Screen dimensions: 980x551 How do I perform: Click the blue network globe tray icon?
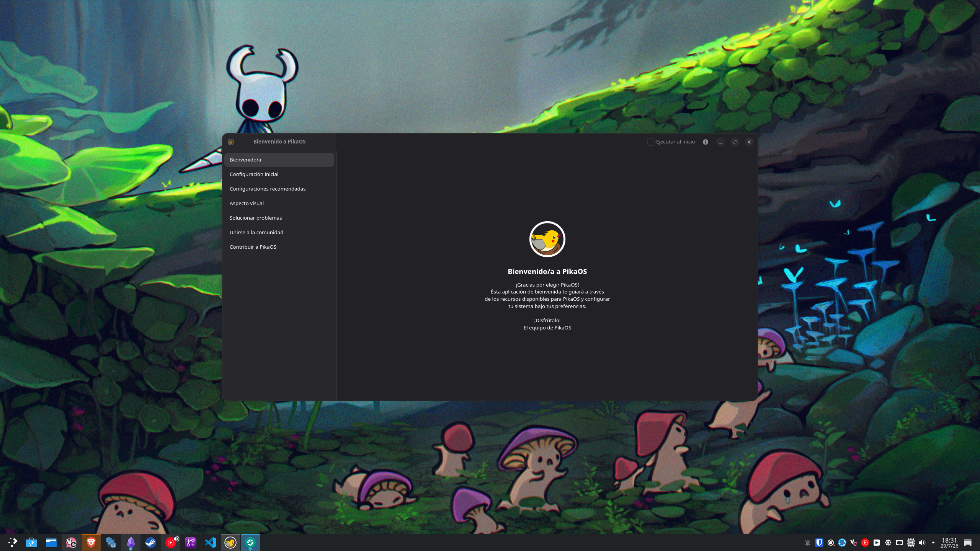pyautogui.click(x=842, y=543)
